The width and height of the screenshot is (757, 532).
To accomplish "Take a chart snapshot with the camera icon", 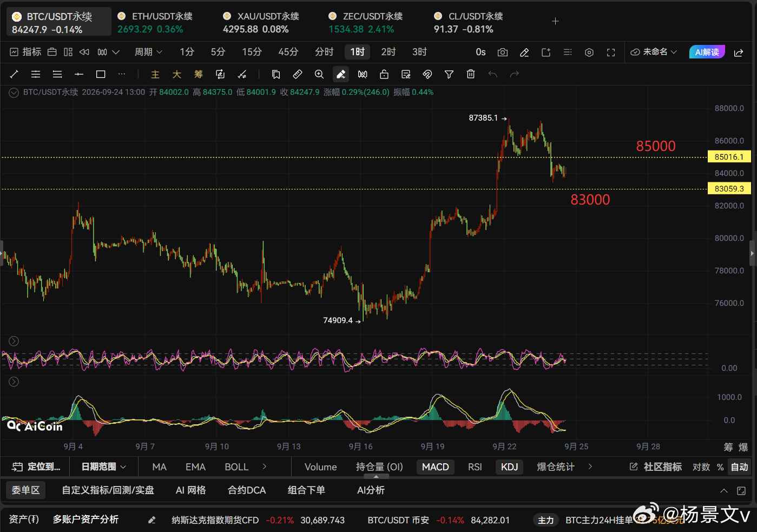I will [x=503, y=52].
